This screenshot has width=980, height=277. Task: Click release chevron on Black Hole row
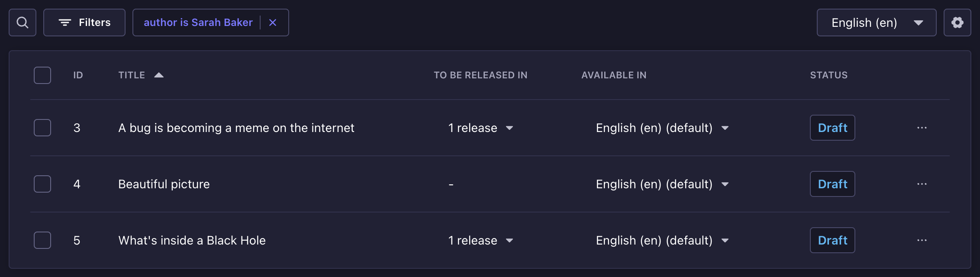pos(509,241)
